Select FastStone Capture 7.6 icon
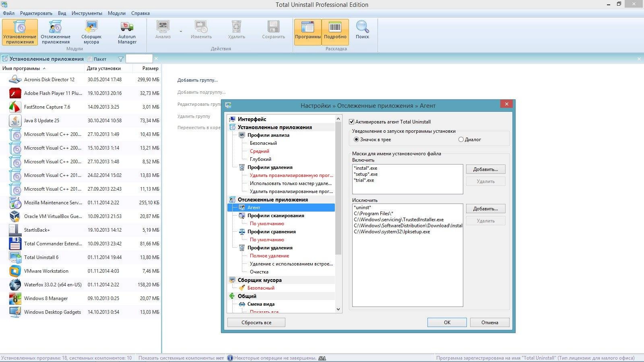 click(x=15, y=107)
